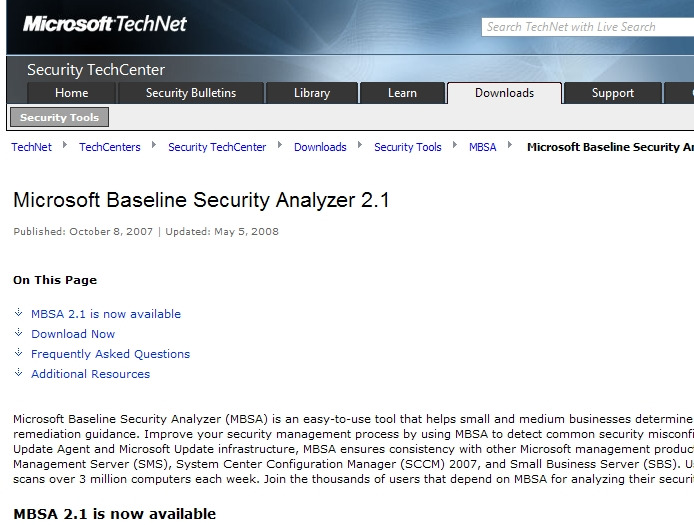Focus the Search TechNet with Live Search box
The height and width of the screenshot is (525, 694).
coord(588,27)
